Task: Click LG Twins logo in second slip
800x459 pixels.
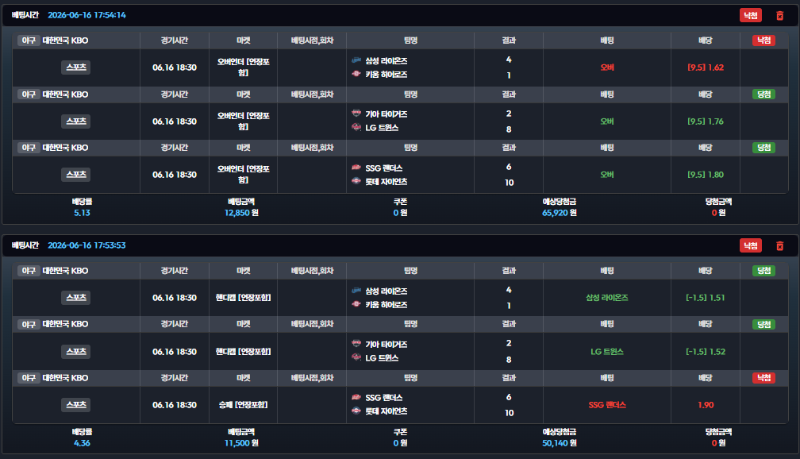Action: click(x=356, y=358)
